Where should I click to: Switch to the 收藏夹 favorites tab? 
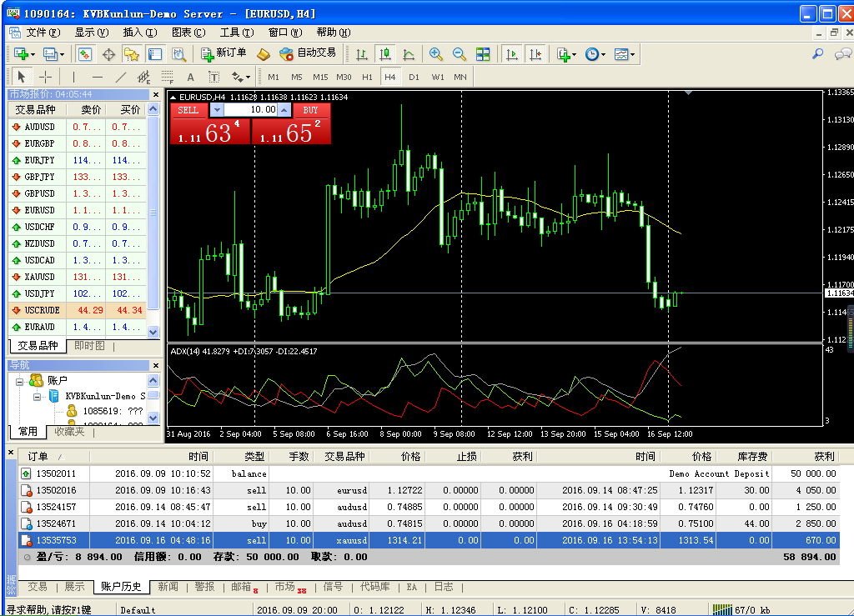70,432
